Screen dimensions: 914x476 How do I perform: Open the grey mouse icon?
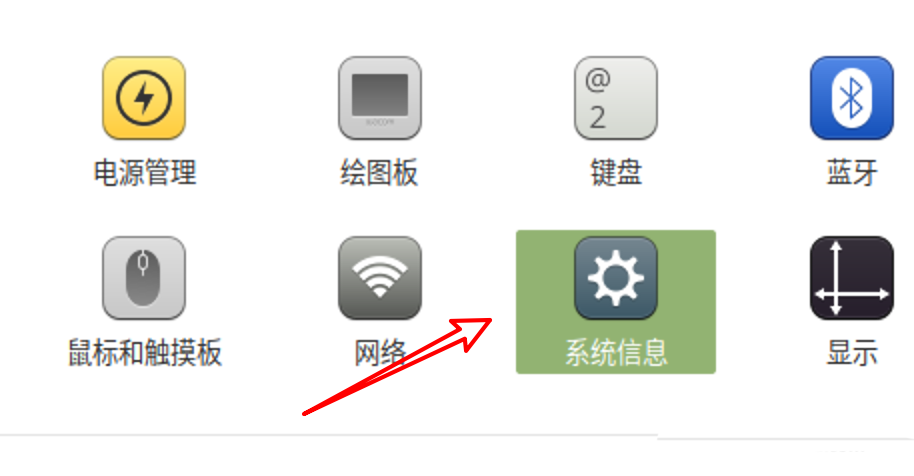tap(144, 278)
